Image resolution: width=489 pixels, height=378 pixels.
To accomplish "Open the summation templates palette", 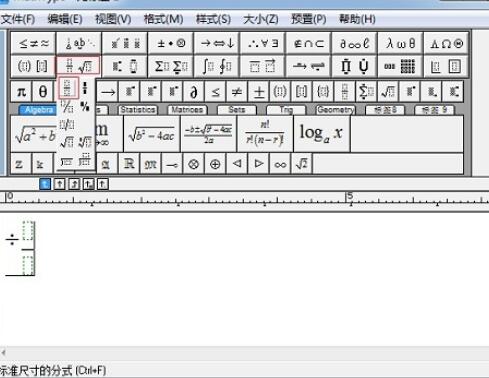I will click(171, 66).
